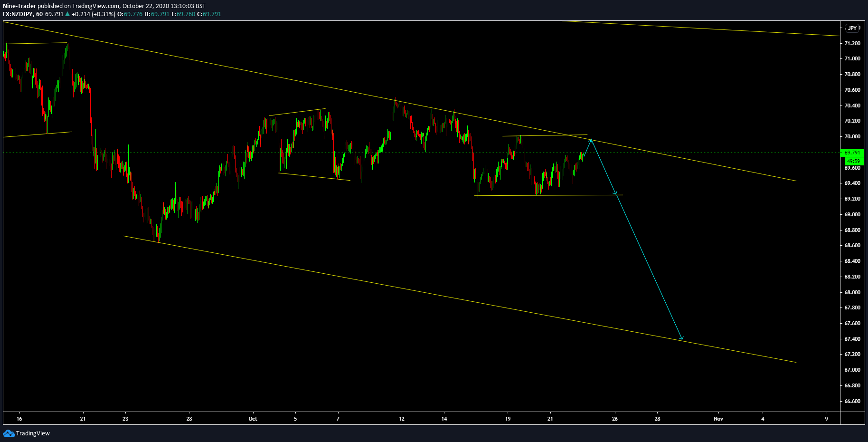
Task: Click the 7 date label on time axis
Action: pos(338,419)
